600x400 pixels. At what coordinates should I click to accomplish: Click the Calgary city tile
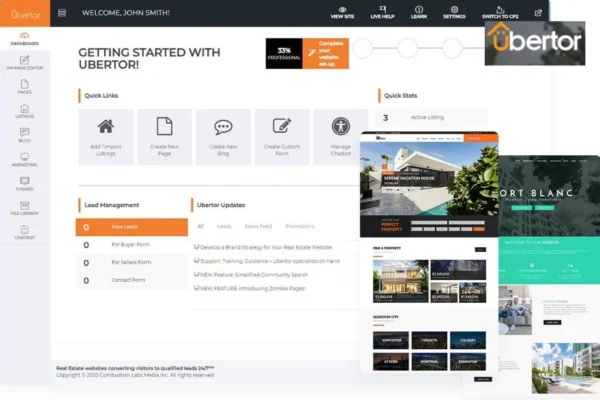pyautogui.click(x=468, y=340)
